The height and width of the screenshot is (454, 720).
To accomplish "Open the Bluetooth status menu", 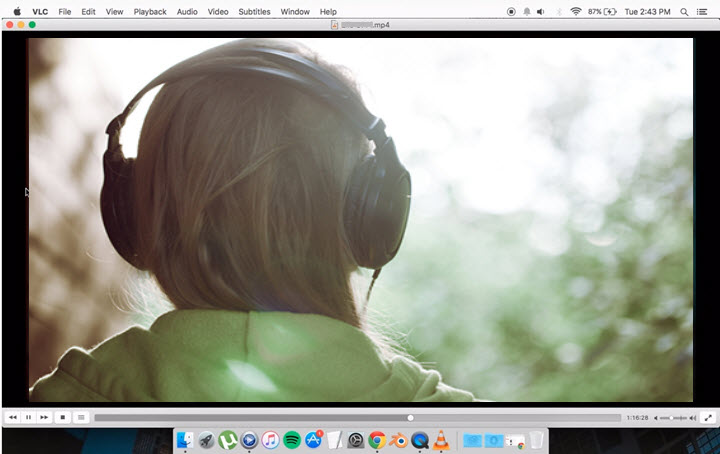I will [x=559, y=12].
